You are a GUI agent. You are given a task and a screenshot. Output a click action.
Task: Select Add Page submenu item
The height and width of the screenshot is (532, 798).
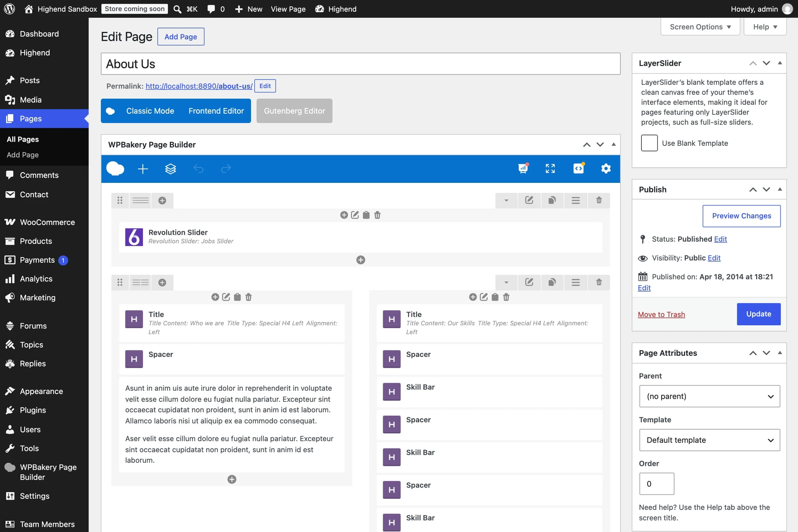23,155
